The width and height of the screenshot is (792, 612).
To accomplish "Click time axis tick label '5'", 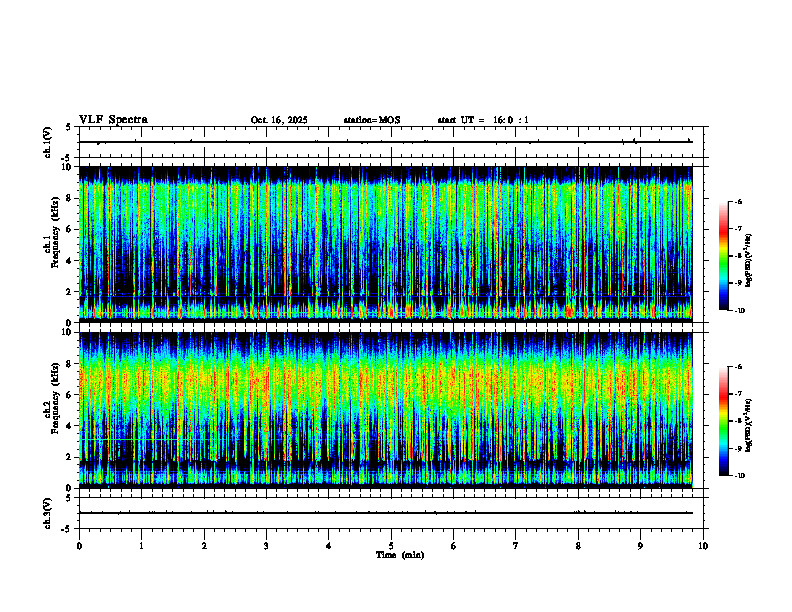I will pyautogui.click(x=391, y=546).
